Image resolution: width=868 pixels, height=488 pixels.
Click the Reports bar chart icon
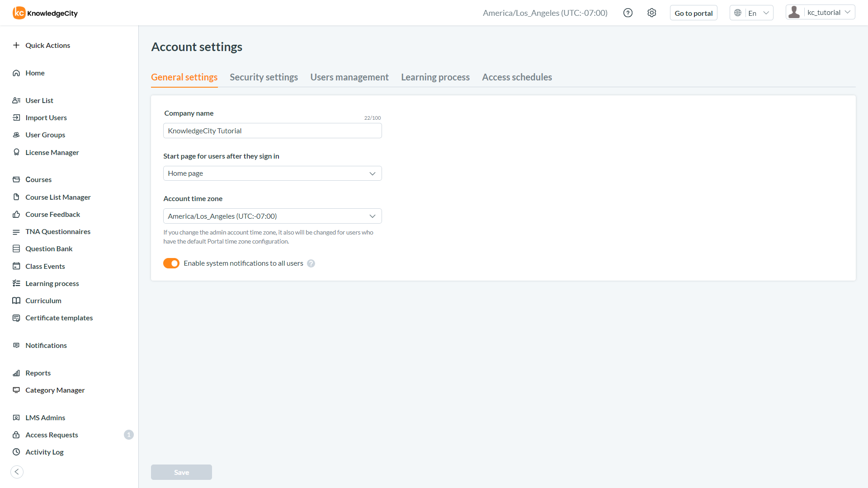pos(16,373)
